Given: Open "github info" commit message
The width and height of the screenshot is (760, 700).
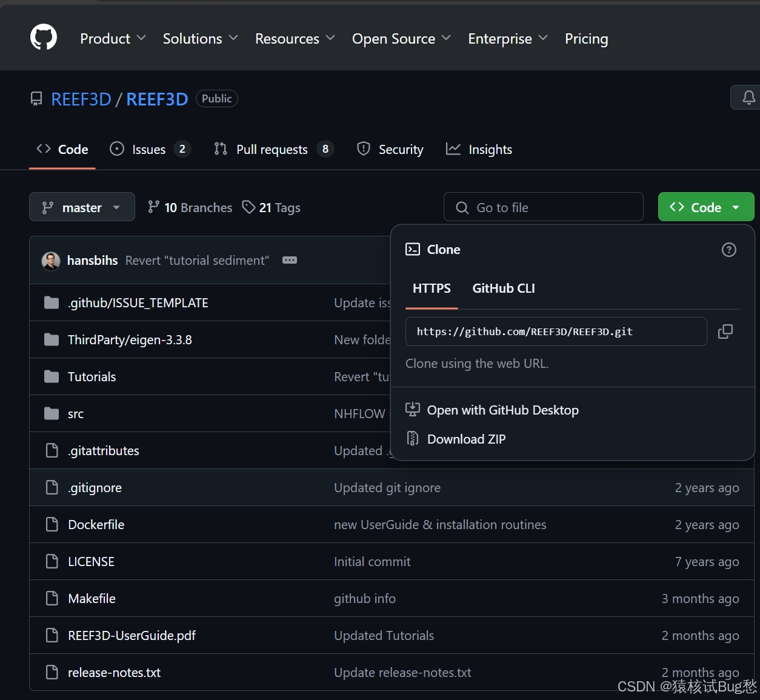Looking at the screenshot, I should (365, 598).
